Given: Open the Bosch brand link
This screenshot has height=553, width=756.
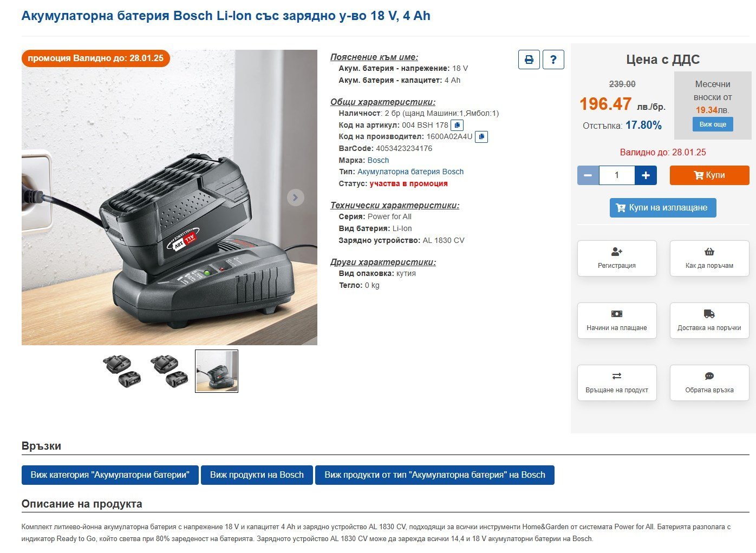Looking at the screenshot, I should click(378, 160).
